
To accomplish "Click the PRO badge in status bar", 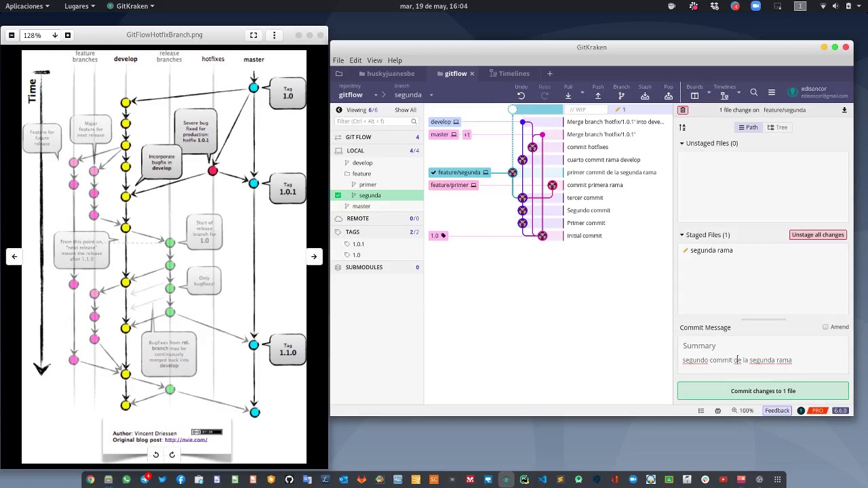I will coord(818,411).
